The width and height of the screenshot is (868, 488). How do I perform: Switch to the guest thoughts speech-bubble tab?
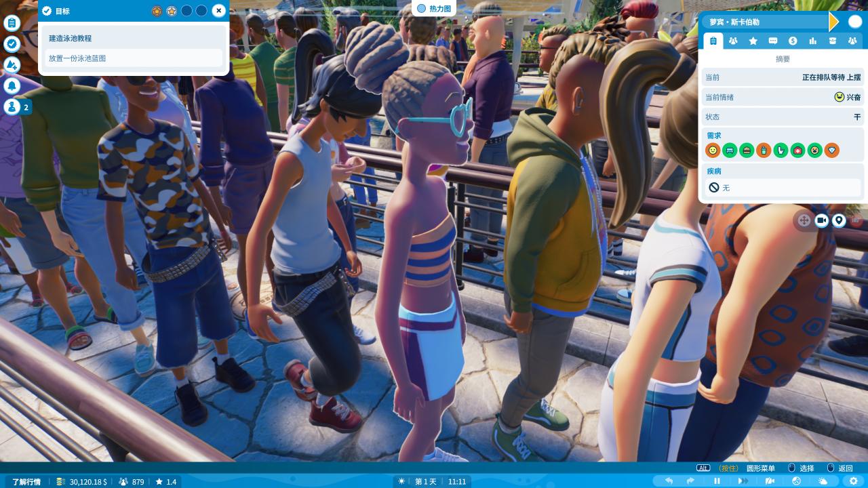coord(772,41)
